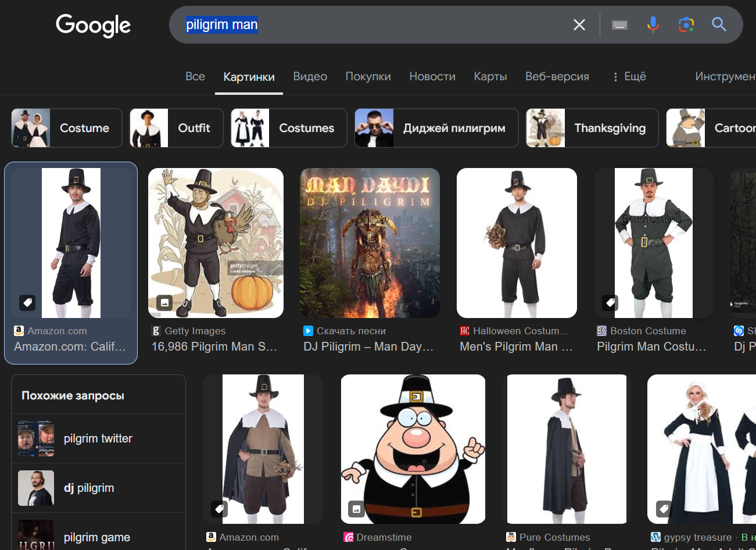The width and height of the screenshot is (756, 550).
Task: Click the Pure Costumes source favicon
Action: pos(511,537)
